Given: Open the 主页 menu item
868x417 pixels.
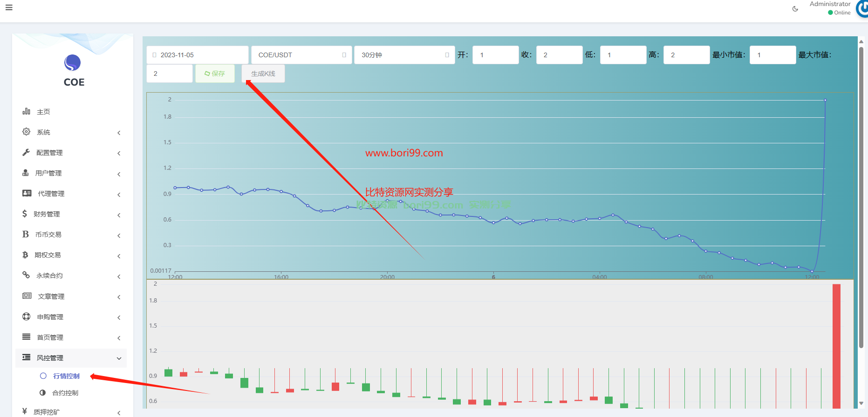Looking at the screenshot, I should tap(71, 112).
